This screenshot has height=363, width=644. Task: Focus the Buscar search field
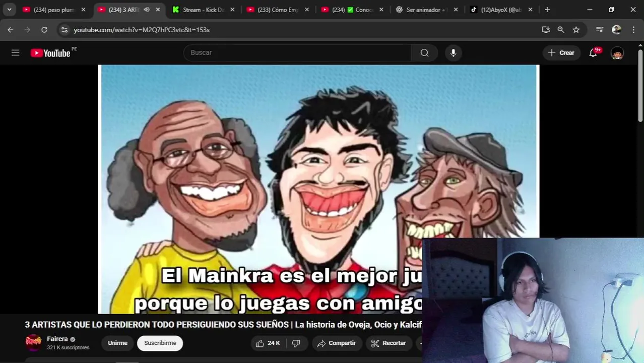[x=297, y=52]
